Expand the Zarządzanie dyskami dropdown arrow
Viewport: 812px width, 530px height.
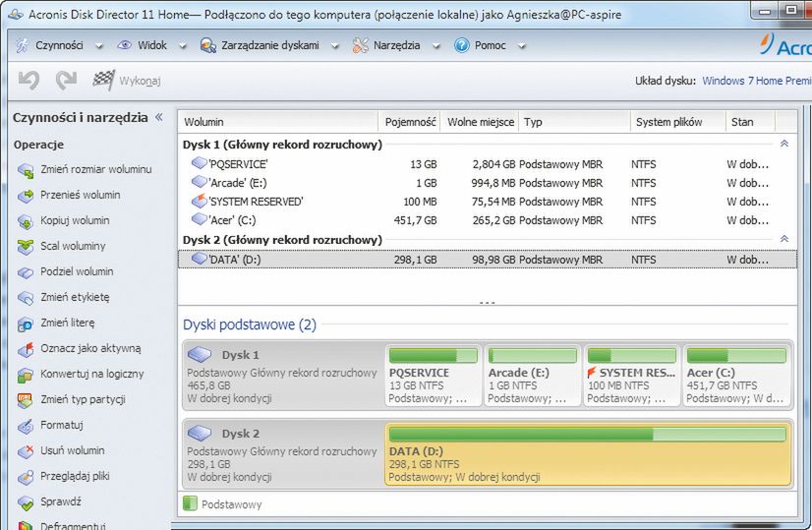[x=334, y=46]
